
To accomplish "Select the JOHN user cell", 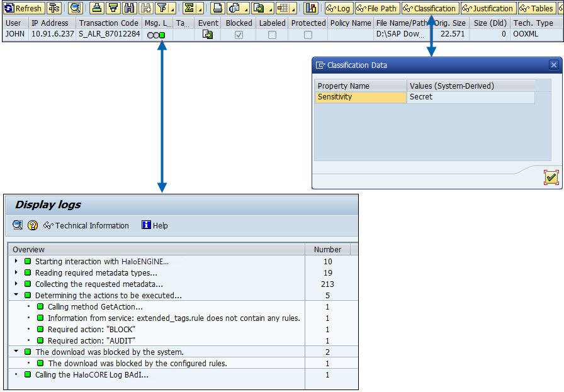I will tap(16, 34).
